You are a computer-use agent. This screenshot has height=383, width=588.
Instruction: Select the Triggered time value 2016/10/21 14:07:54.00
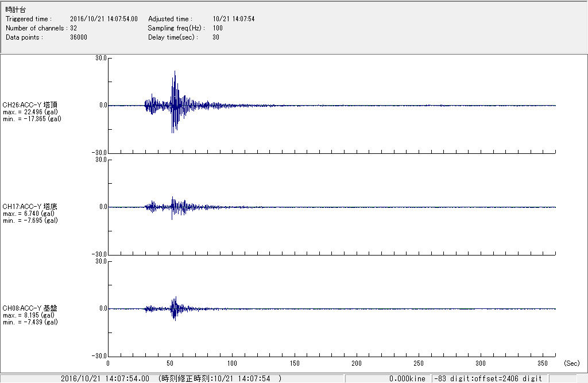[108, 19]
